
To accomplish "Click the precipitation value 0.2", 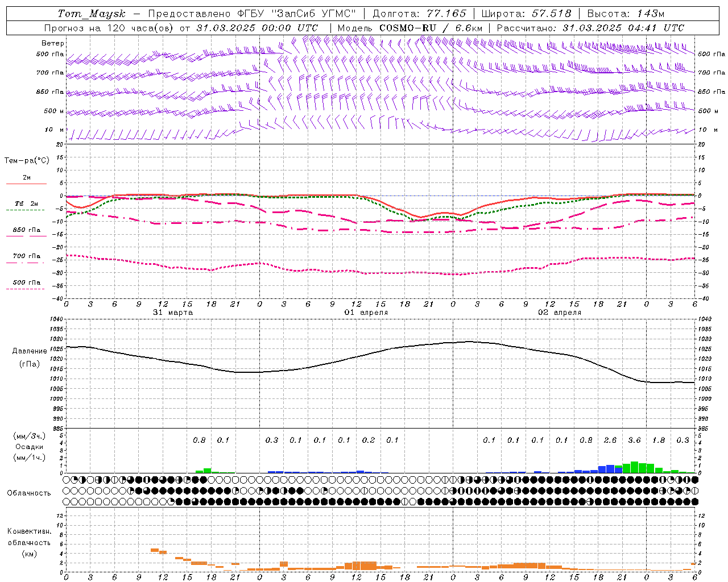I will click(x=369, y=440).
